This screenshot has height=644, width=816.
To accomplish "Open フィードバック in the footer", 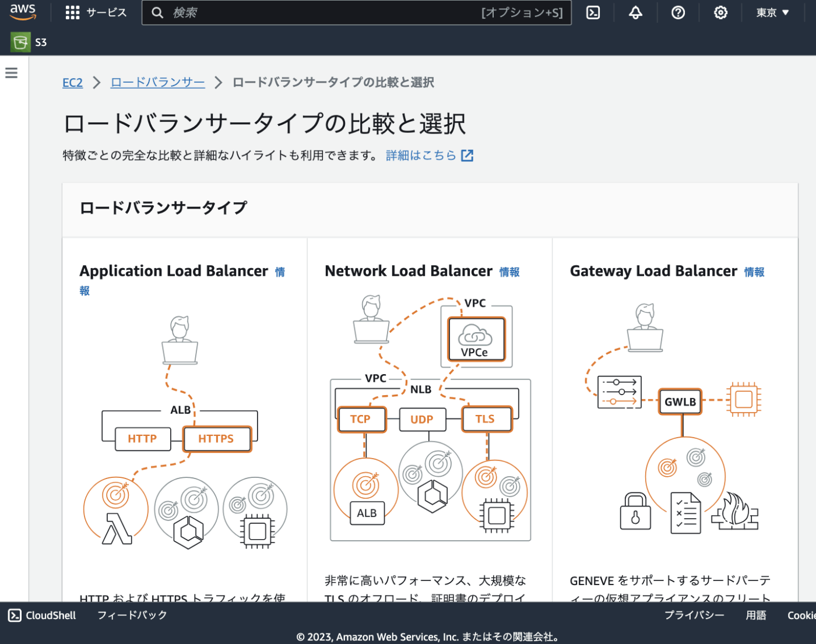I will point(132,615).
